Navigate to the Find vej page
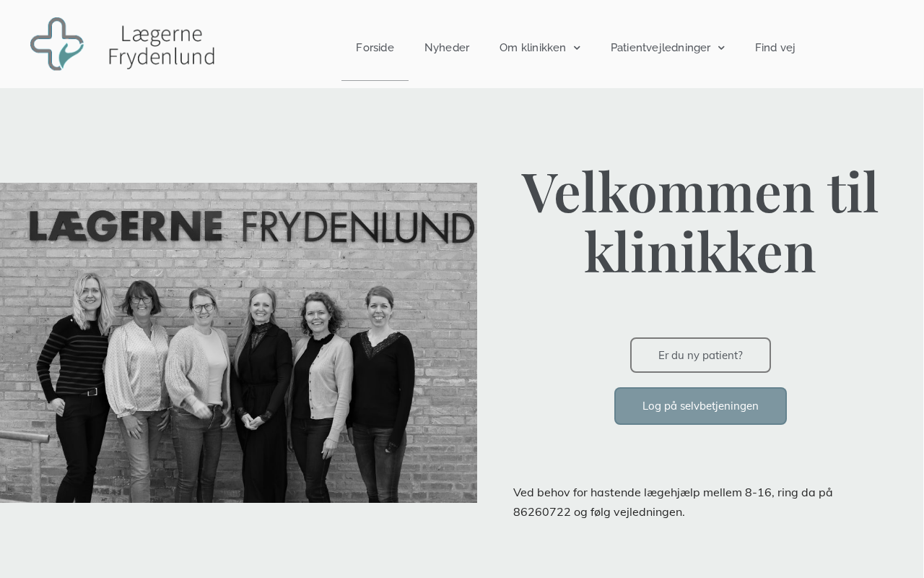924x578 pixels. coord(775,48)
